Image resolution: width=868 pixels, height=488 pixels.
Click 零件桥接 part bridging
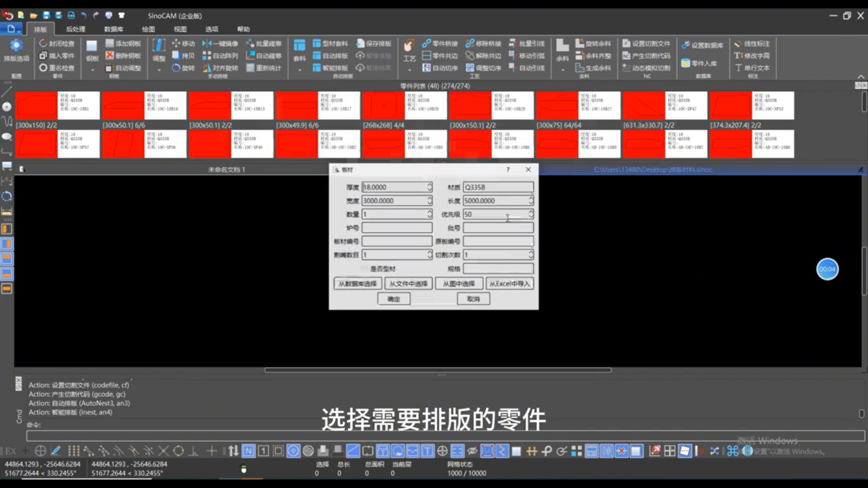[439, 43]
